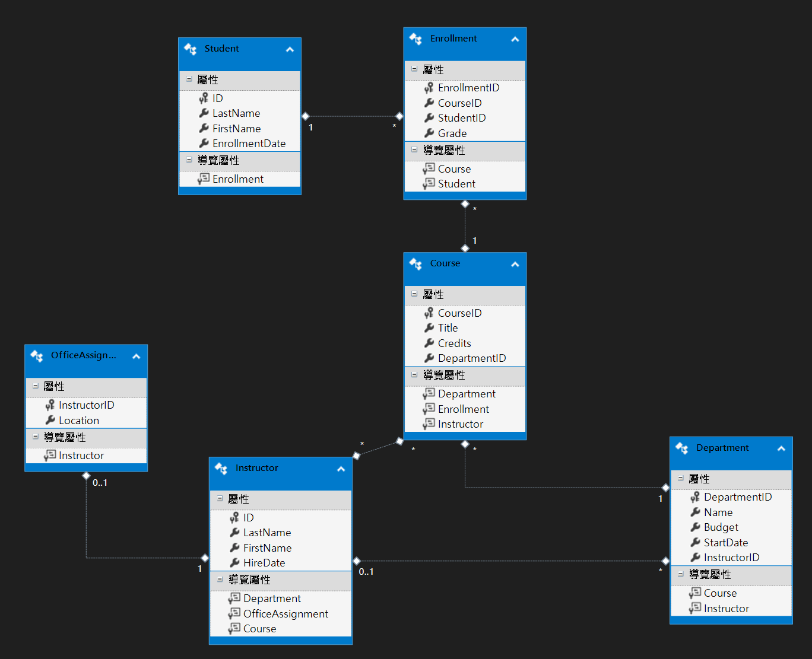The height and width of the screenshot is (659, 812).
Task: Collapse the Student entity with chevron
Action: coord(290,49)
